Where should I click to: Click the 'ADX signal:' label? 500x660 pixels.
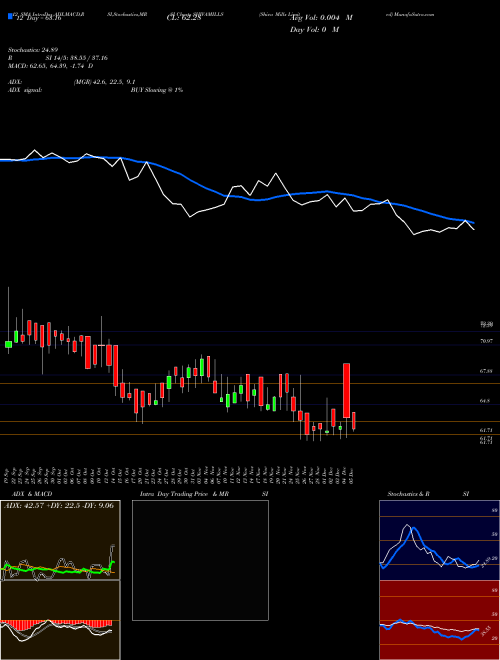(24, 90)
